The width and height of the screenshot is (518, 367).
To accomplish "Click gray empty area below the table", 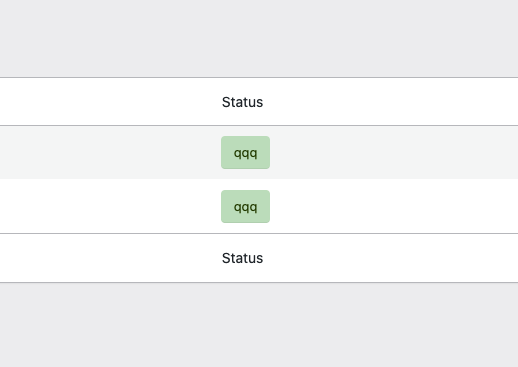I will pyautogui.click(x=259, y=325).
